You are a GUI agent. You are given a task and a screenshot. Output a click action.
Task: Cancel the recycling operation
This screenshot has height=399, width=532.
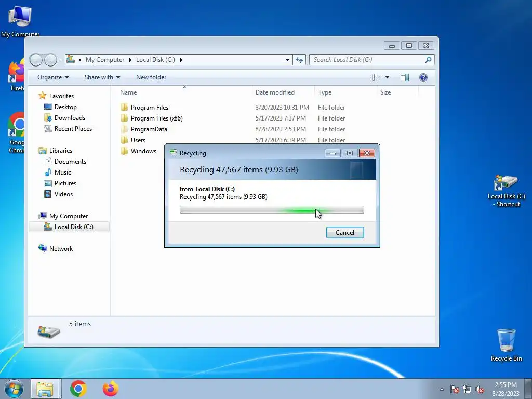(345, 232)
